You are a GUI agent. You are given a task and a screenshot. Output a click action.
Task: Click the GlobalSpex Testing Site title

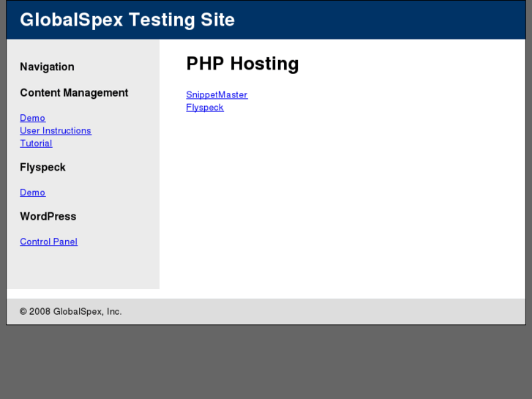click(127, 20)
